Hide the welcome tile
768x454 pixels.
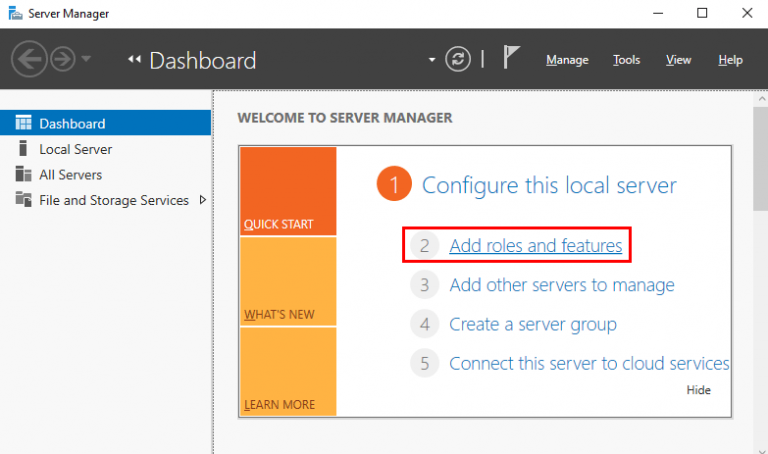698,390
